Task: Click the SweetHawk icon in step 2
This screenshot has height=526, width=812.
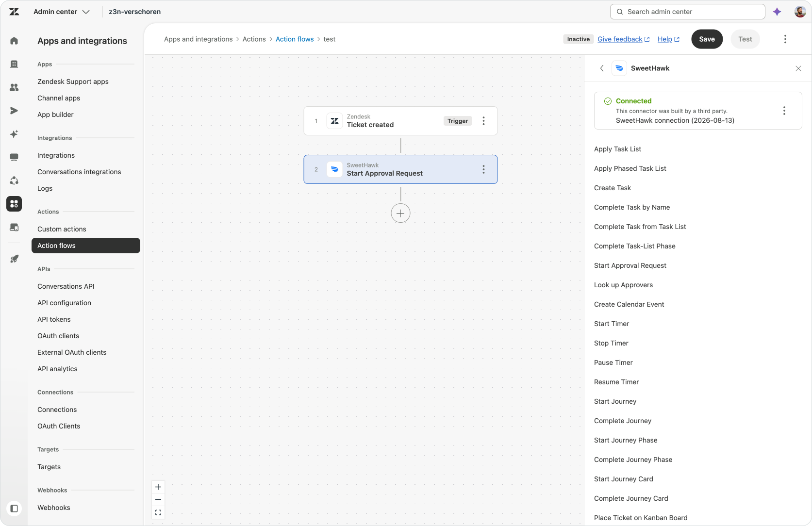Action: (335, 169)
